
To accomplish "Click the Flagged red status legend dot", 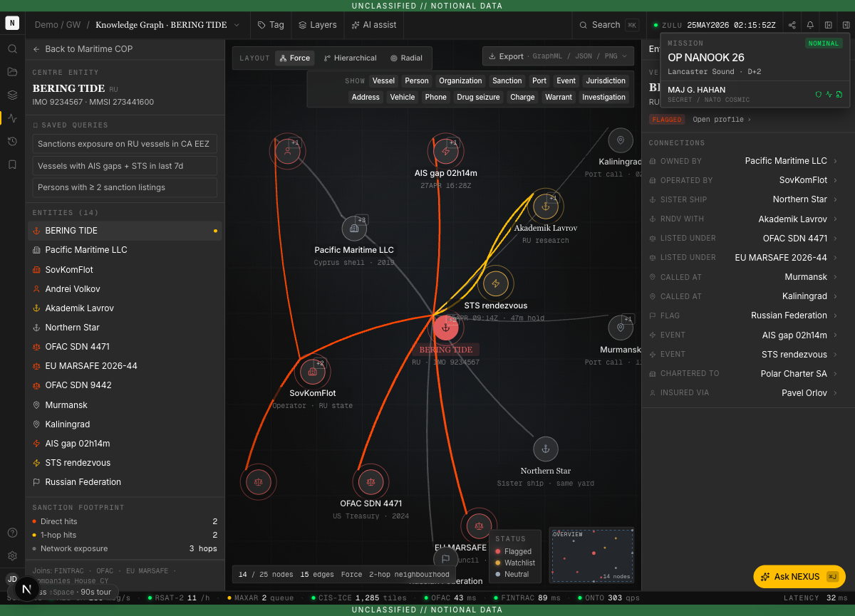I will 498,551.
